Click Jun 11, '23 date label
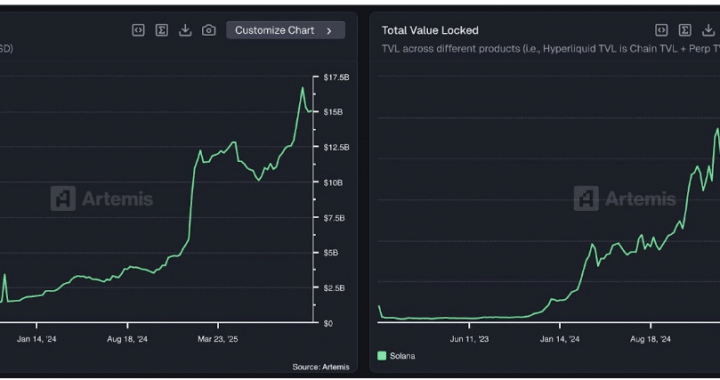Screen dimensions: 720x380 (x=469, y=339)
